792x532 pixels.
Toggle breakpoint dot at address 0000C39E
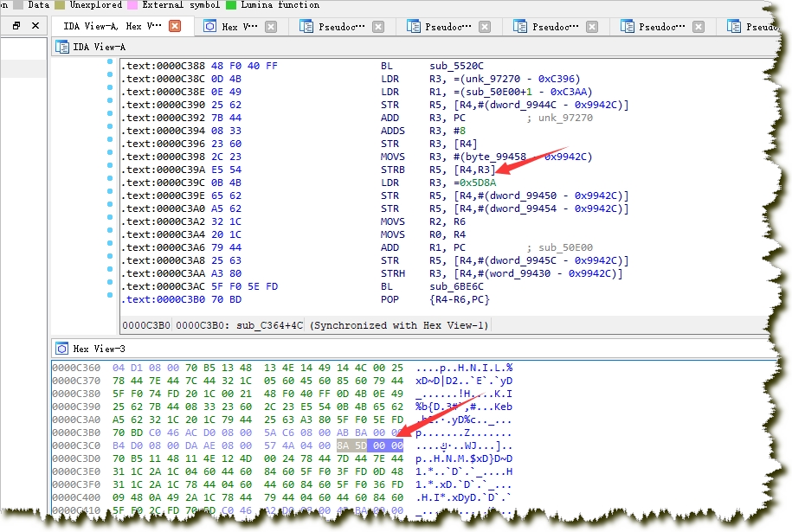(110, 191)
